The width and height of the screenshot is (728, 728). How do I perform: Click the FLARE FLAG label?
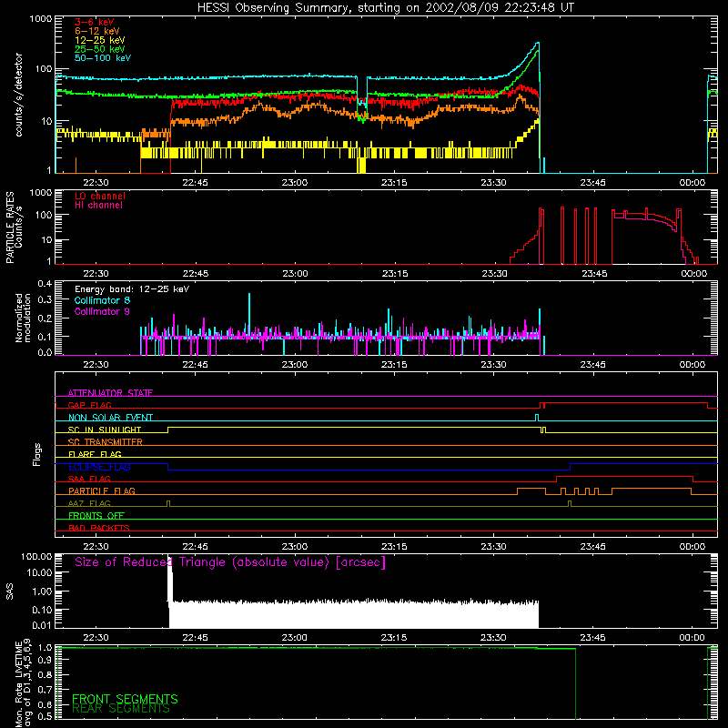(95, 454)
